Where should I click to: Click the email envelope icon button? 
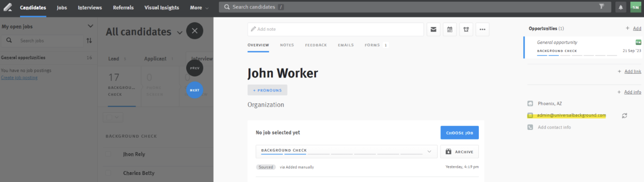tap(433, 30)
